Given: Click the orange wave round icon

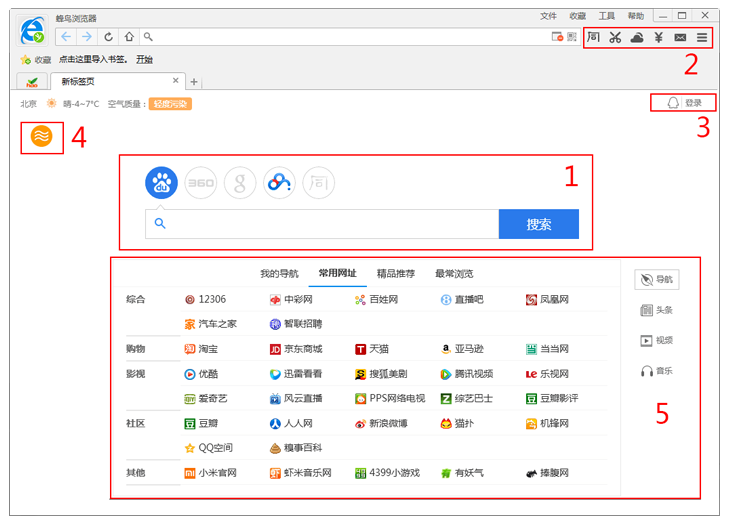Looking at the screenshot, I should [x=41, y=136].
